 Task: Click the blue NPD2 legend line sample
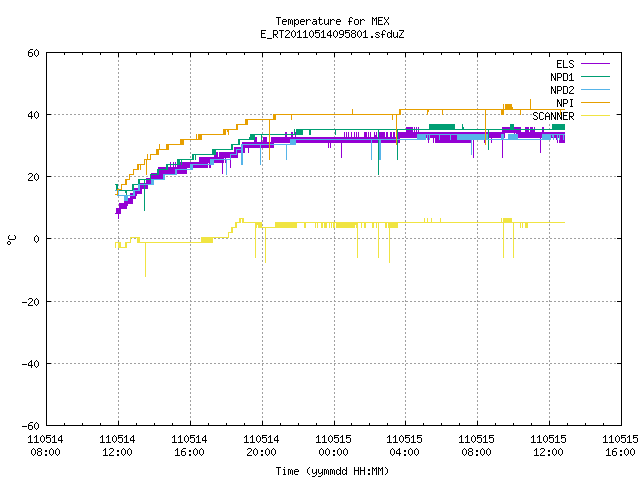pos(595,90)
